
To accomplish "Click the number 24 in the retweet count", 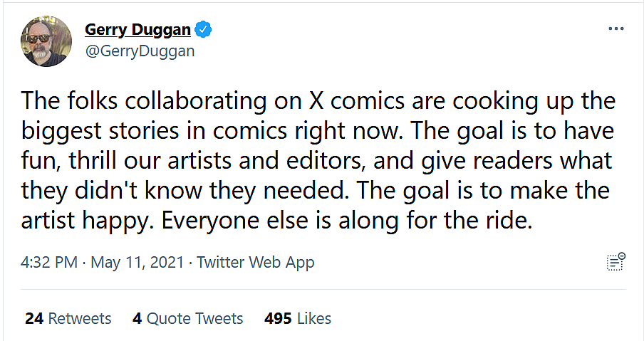I will click(34, 318).
